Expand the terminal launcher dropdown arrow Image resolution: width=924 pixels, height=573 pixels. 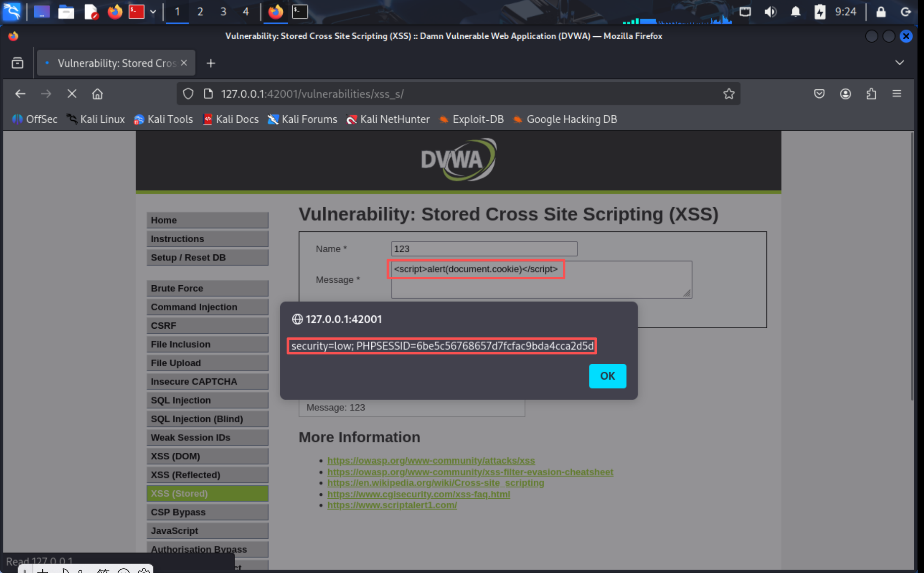[x=153, y=12]
